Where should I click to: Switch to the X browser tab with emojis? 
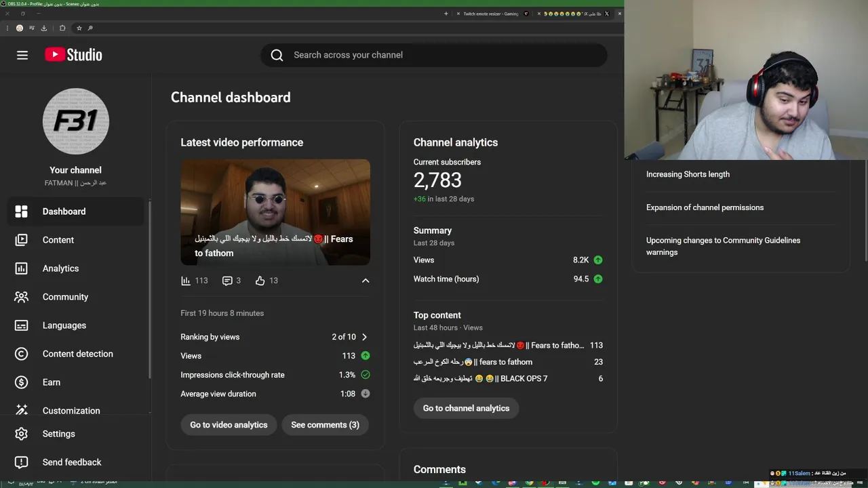point(573,14)
